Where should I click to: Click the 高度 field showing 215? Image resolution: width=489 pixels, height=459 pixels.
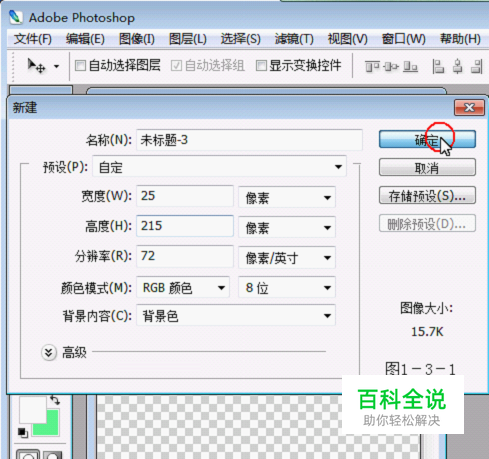[x=185, y=226]
